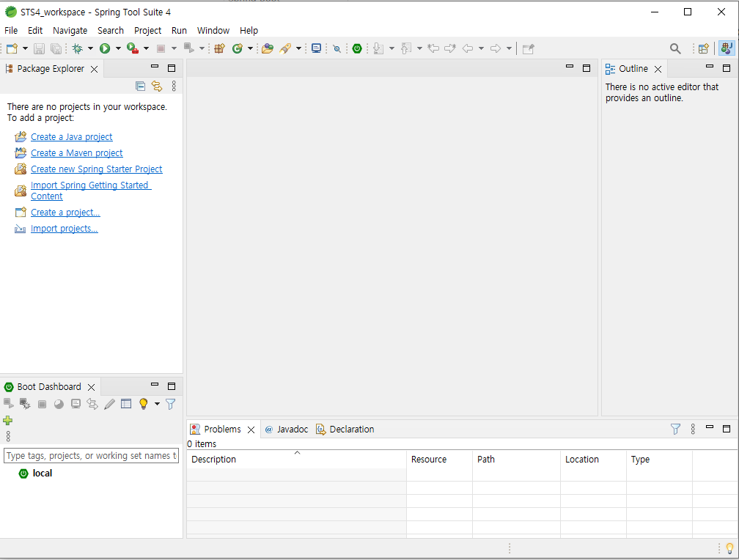Image resolution: width=739 pixels, height=560 pixels.
Task: Expand the dropdown next to flashlight search icon
Action: (298, 48)
